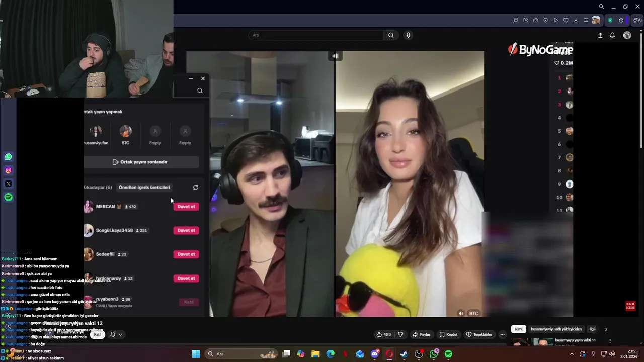Viewport: 644px width, 362px height.
Task: Open the X (Twitter) sidebar icon
Action: click(8, 184)
